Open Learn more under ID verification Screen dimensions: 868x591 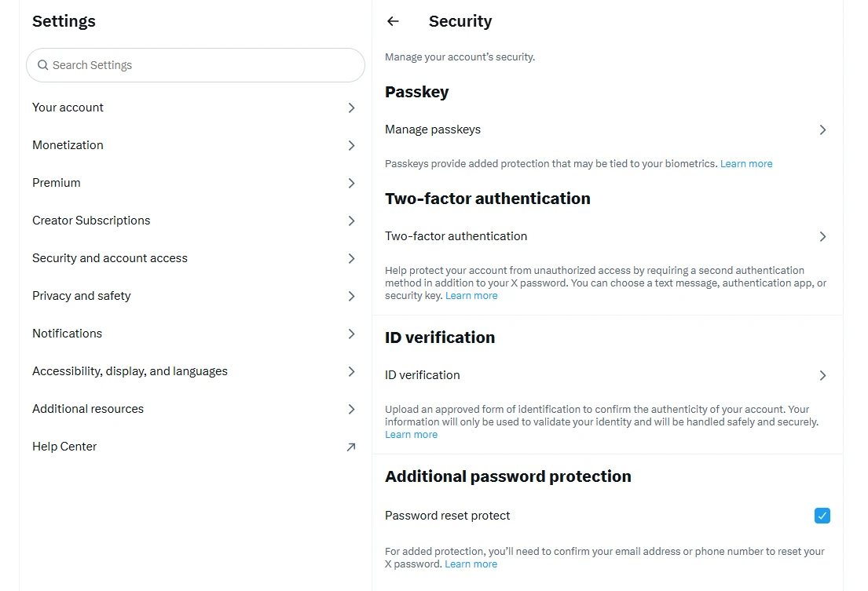[412, 435]
